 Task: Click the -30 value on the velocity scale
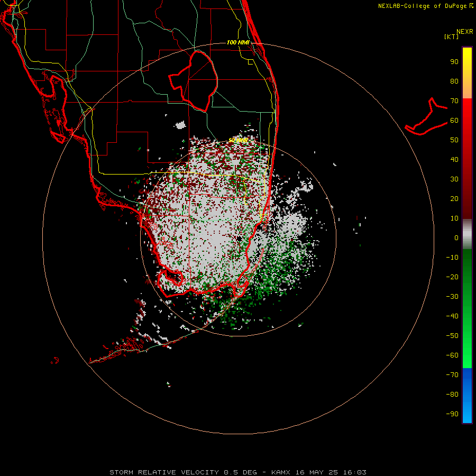tap(452, 297)
